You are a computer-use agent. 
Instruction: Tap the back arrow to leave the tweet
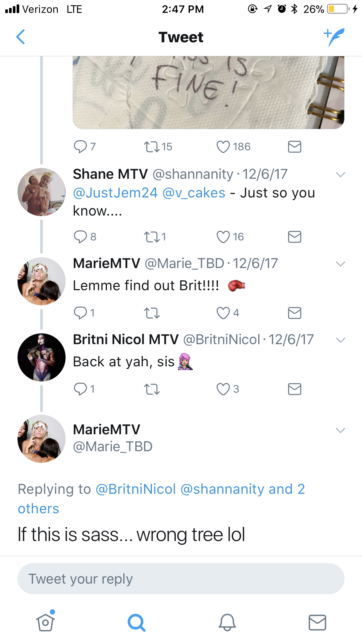pos(20,37)
